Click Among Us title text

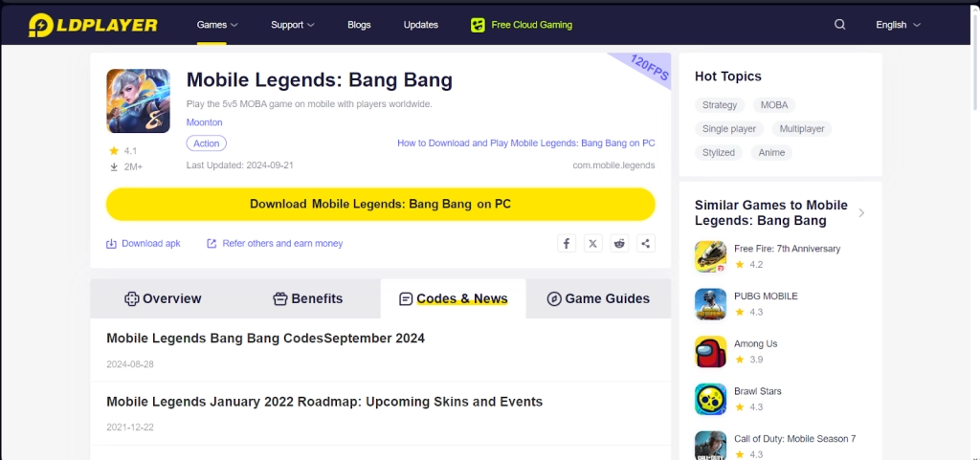(x=756, y=343)
